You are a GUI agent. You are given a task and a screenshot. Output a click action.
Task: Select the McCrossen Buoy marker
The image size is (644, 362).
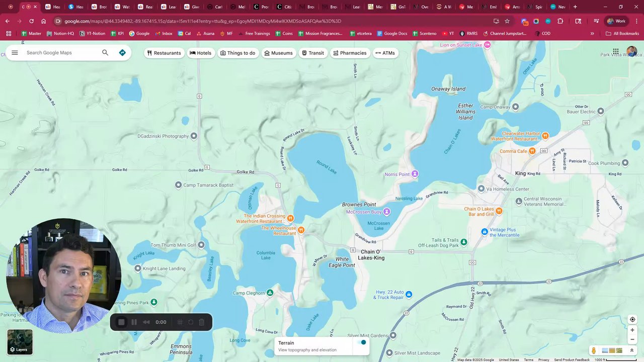(x=386, y=212)
